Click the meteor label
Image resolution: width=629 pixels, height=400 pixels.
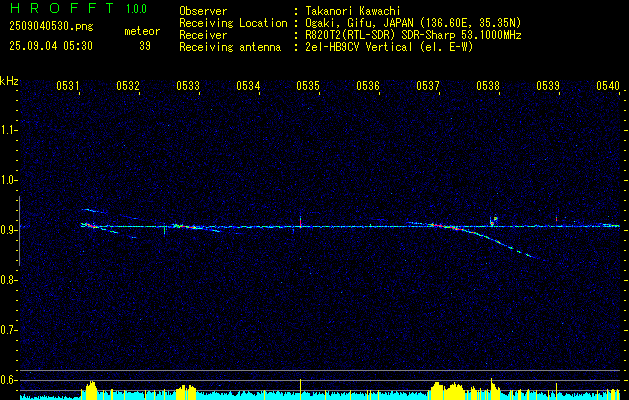[142, 31]
